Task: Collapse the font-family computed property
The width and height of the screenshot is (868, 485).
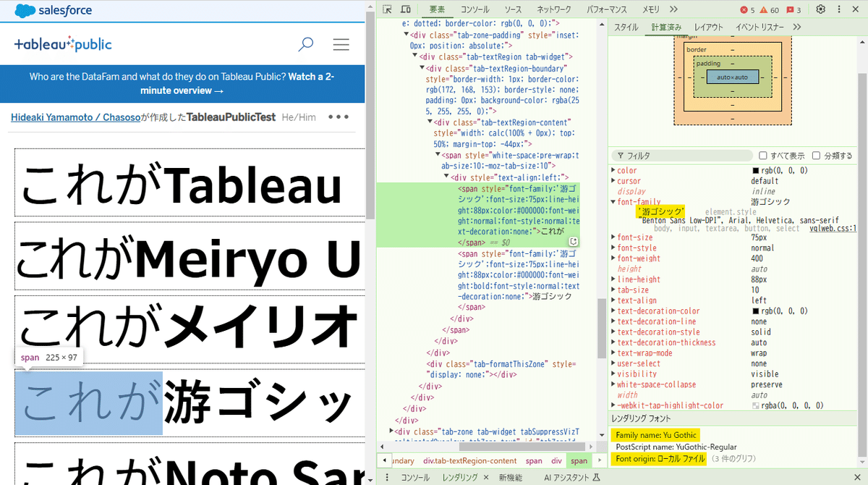Action: [613, 202]
